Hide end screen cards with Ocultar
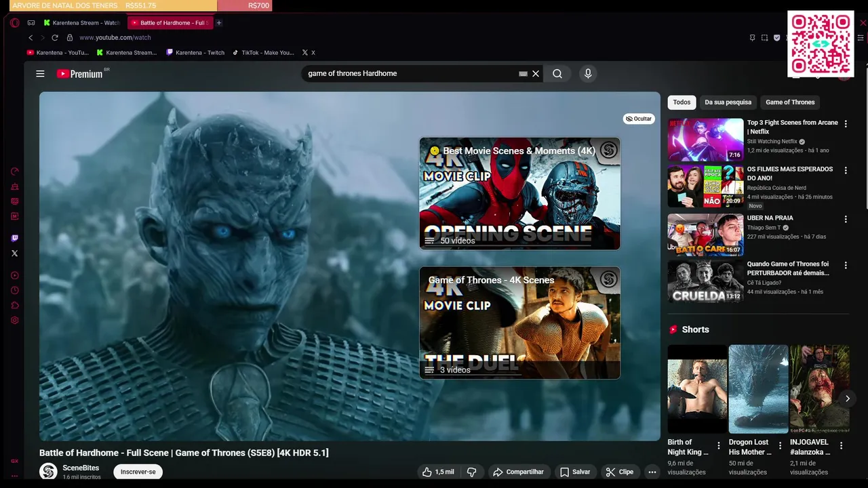Screen dimensions: 868x488 click(x=639, y=119)
